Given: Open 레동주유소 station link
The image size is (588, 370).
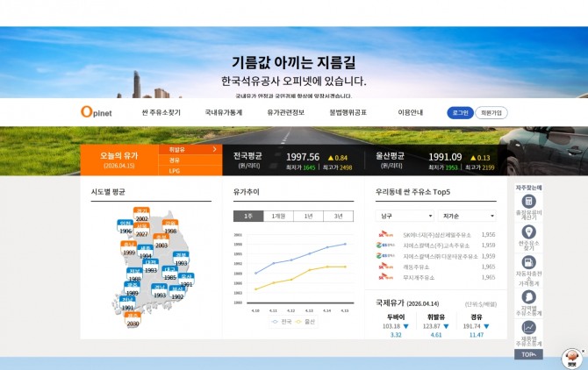Looking at the screenshot, I should (x=416, y=267).
